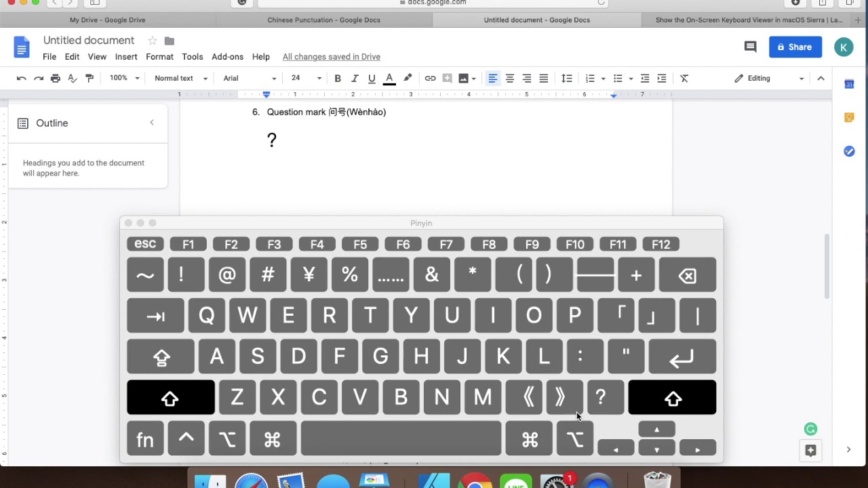Click the account avatar K
Image resolution: width=868 pixels, height=488 pixels.
point(844,47)
